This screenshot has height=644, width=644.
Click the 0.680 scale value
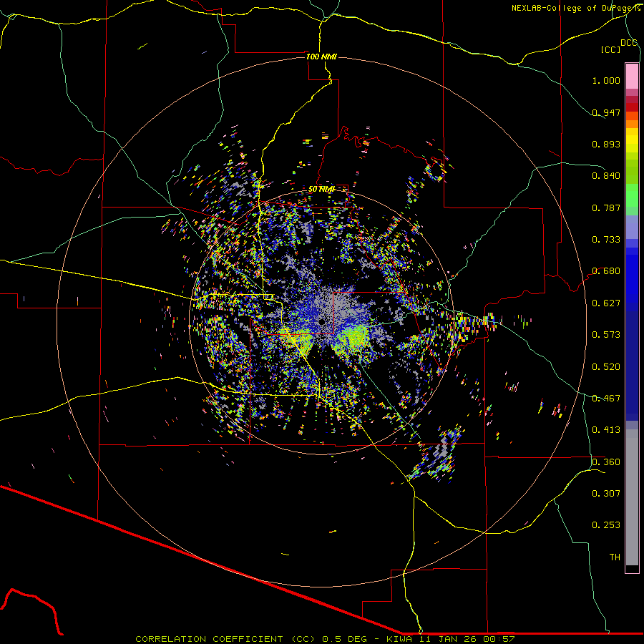click(x=606, y=271)
